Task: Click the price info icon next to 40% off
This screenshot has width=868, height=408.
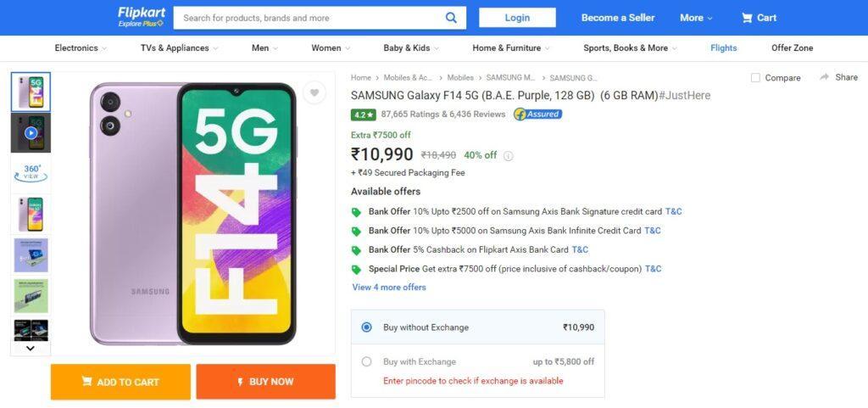Action: click(x=509, y=156)
